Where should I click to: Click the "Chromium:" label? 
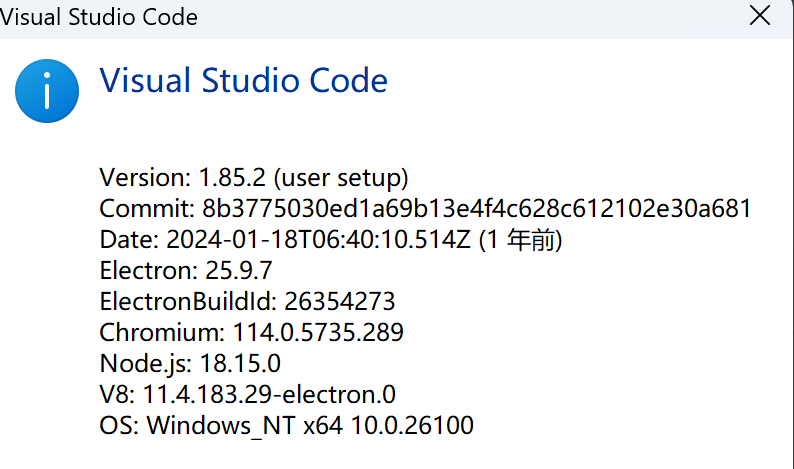click(163, 332)
